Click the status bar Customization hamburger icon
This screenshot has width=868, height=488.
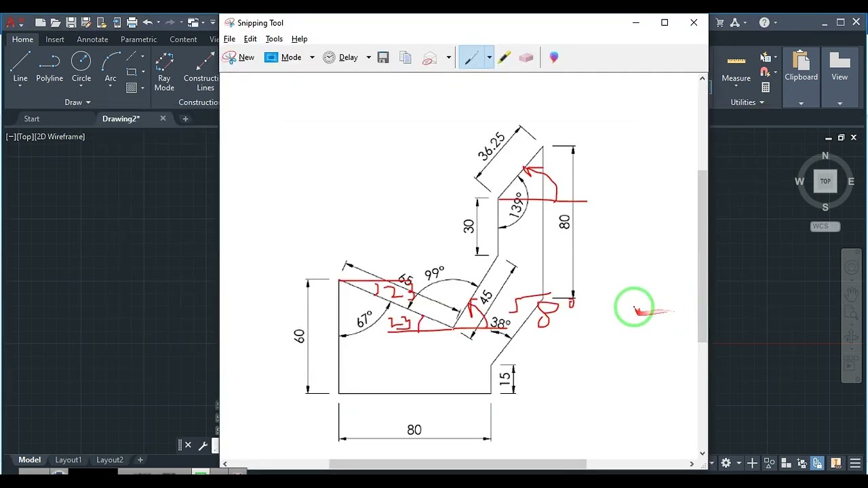click(855, 463)
